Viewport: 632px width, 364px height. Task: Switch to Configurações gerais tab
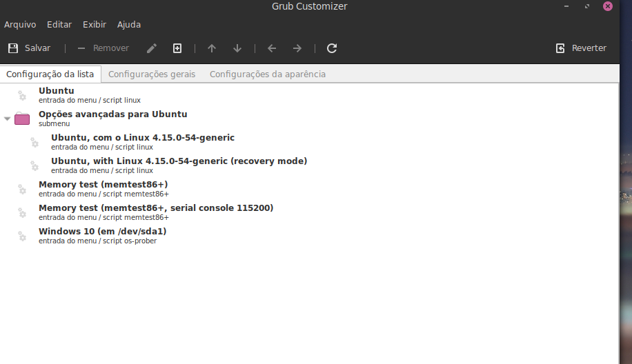tap(152, 74)
